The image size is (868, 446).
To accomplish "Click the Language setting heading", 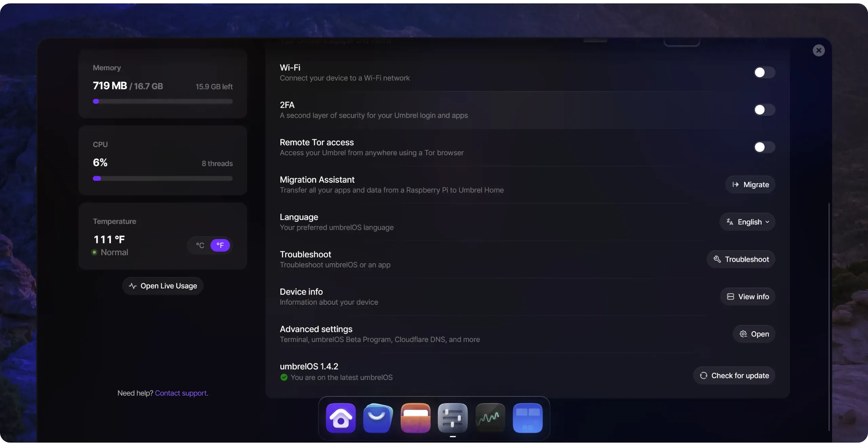I will (299, 217).
